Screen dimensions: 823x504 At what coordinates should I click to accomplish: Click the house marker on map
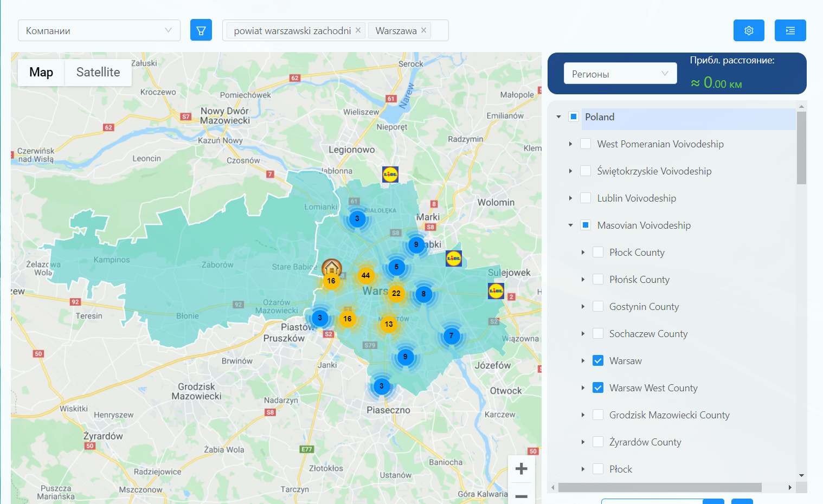pyautogui.click(x=331, y=267)
